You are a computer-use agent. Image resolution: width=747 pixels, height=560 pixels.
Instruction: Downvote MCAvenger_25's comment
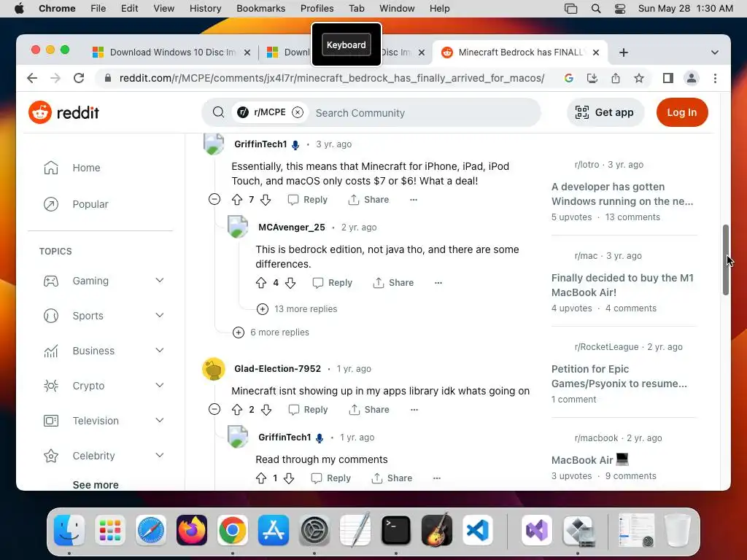290,283
